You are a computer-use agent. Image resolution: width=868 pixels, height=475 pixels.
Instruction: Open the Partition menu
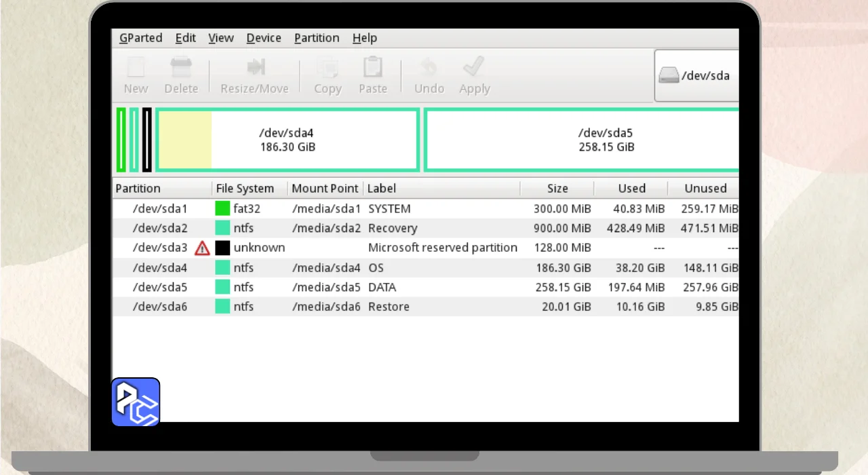317,38
